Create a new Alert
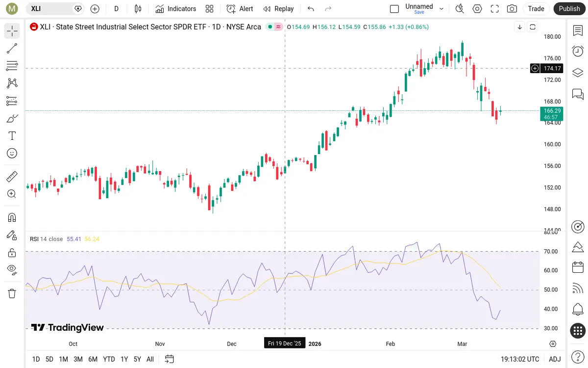Screen dimensions: 588x368 [240, 8]
